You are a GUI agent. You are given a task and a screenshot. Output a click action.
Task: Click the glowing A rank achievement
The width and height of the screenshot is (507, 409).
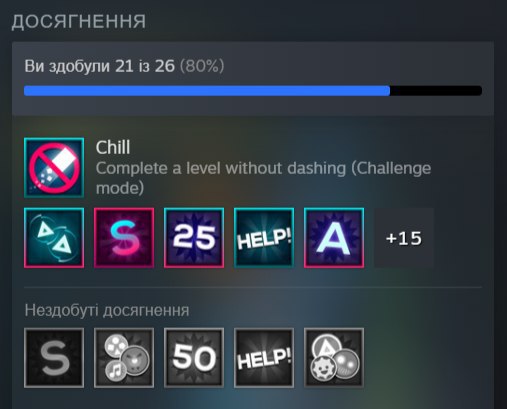tap(334, 238)
